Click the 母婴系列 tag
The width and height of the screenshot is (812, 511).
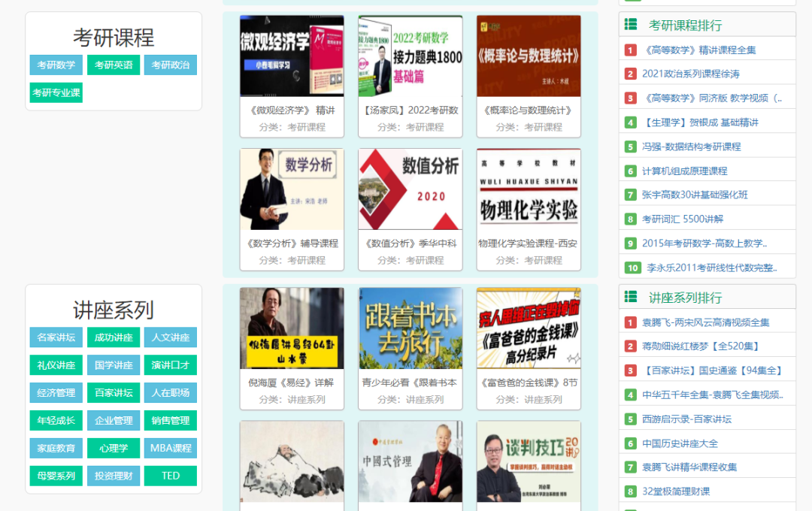tap(56, 476)
